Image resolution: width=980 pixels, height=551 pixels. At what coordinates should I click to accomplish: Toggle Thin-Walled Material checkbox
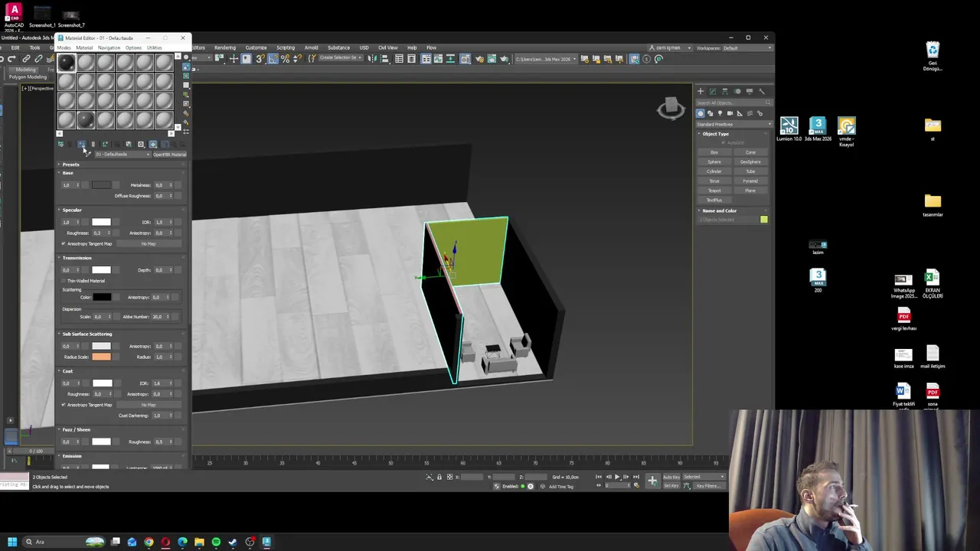64,281
